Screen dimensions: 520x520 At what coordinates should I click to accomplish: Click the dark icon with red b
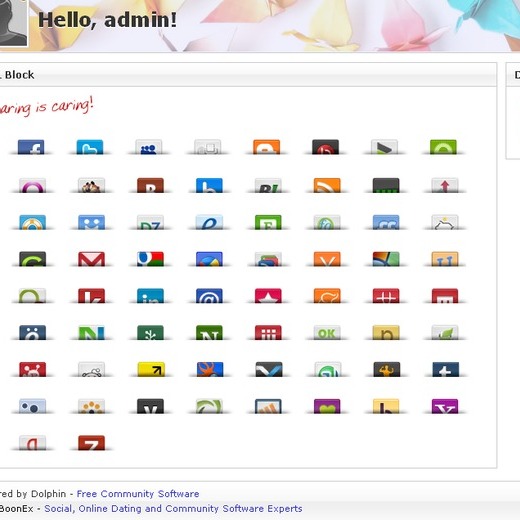click(325, 147)
